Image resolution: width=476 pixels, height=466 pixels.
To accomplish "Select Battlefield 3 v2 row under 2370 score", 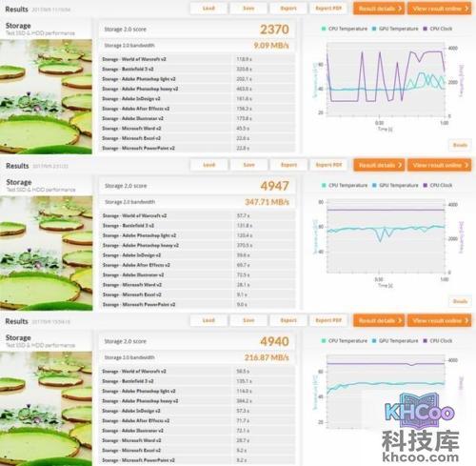I will pyautogui.click(x=197, y=69).
